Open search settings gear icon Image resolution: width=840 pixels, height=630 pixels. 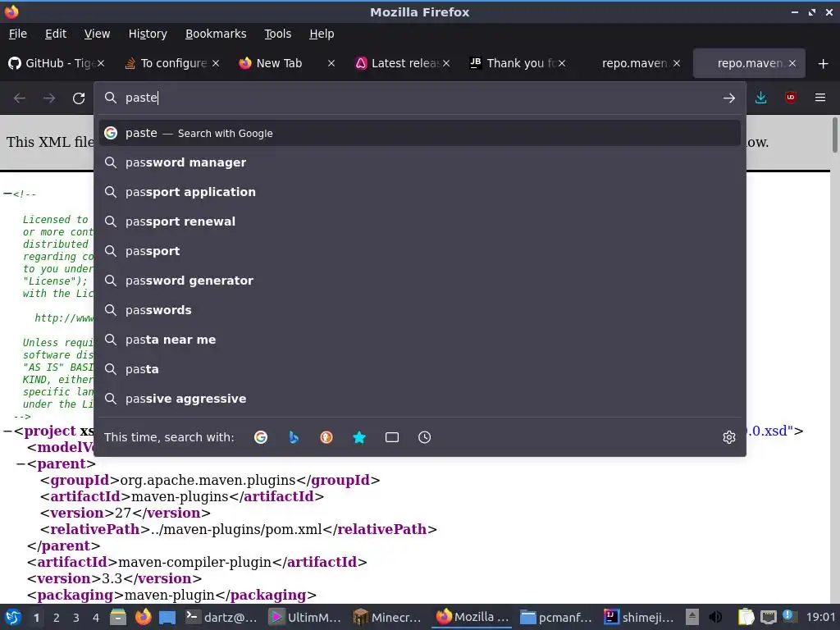[728, 437]
